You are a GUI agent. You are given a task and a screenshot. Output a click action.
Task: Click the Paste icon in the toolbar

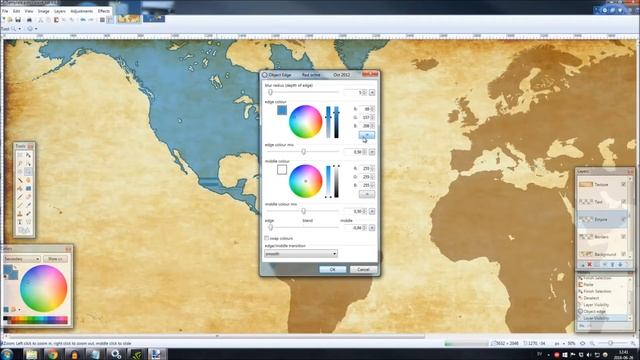[x=56, y=20]
